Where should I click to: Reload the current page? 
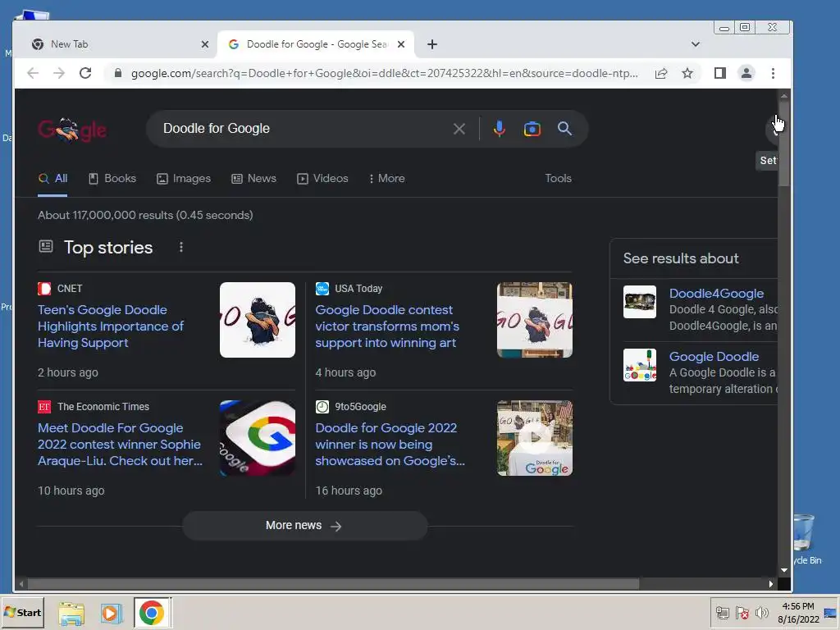85,73
